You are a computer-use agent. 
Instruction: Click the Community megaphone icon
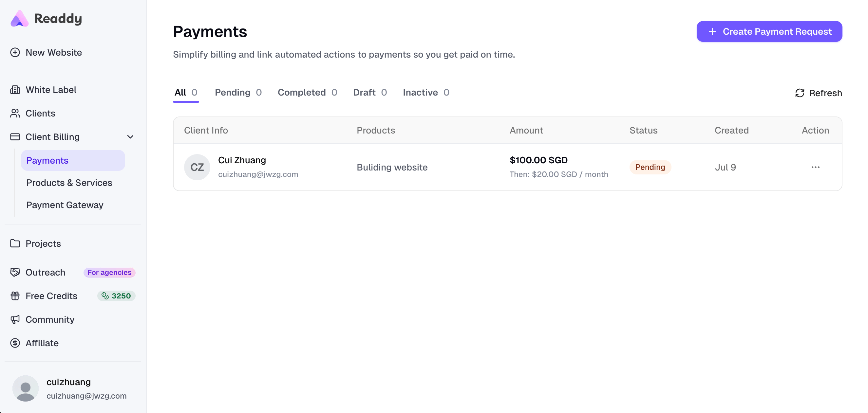tap(15, 319)
